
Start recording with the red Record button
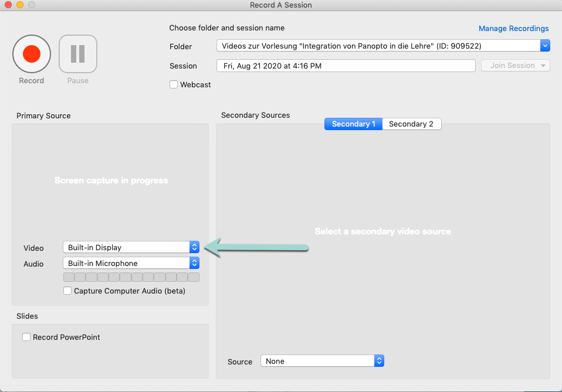tap(32, 54)
